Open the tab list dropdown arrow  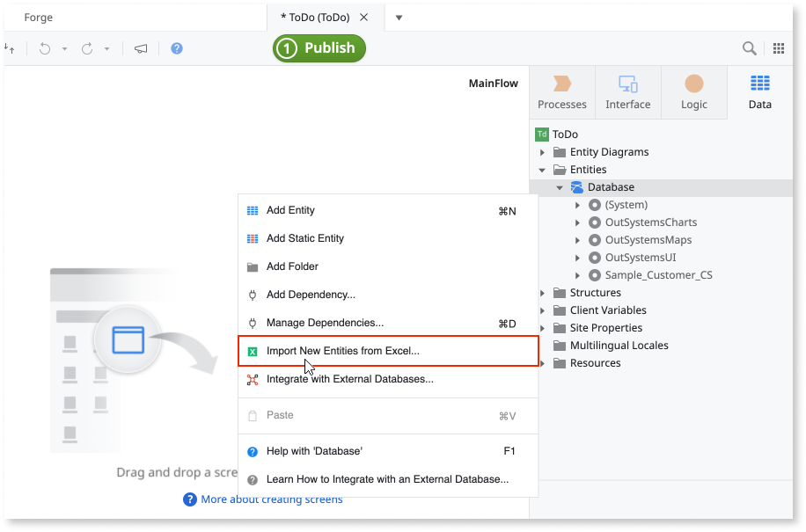tap(399, 18)
